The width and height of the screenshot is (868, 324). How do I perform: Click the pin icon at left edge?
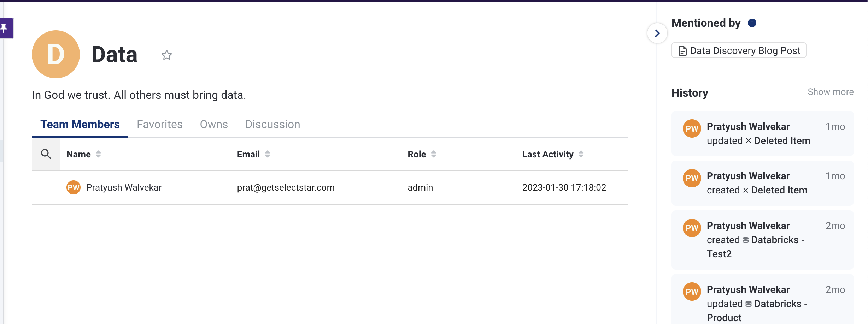point(5,28)
